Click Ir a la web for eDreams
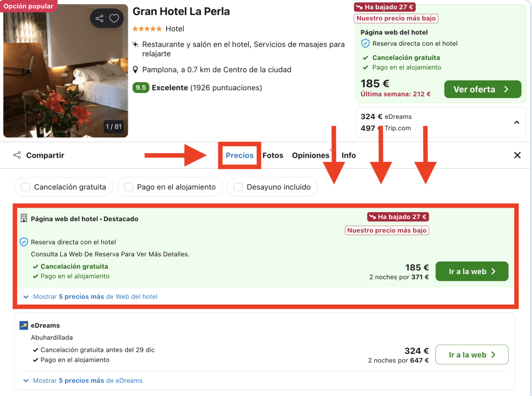Screen dimensions: 532x396 pos(471,355)
